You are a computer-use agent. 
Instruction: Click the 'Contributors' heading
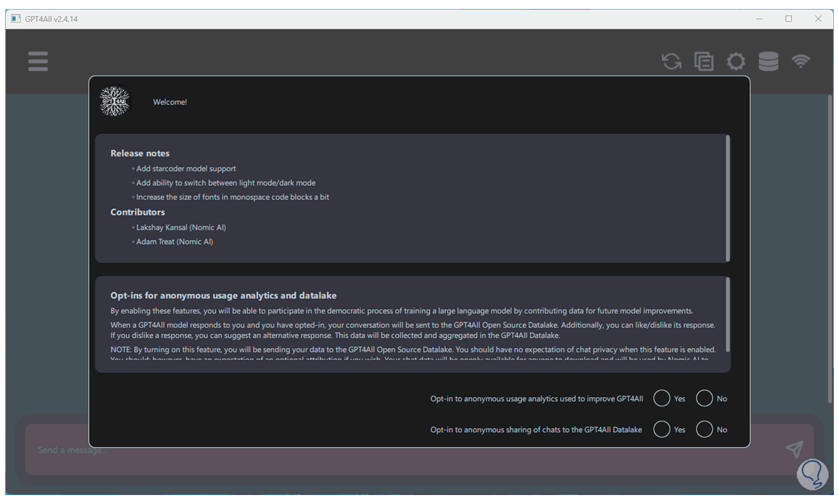pos(137,212)
